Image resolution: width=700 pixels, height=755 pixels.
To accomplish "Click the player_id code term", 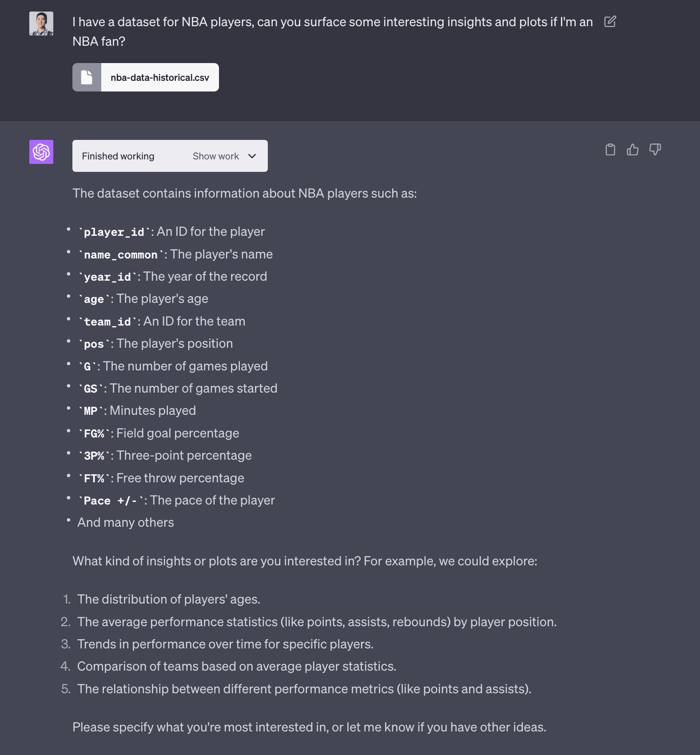I will pyautogui.click(x=114, y=232).
